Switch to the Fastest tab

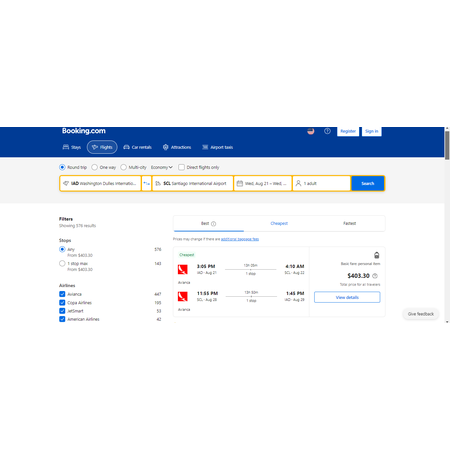[x=349, y=223]
